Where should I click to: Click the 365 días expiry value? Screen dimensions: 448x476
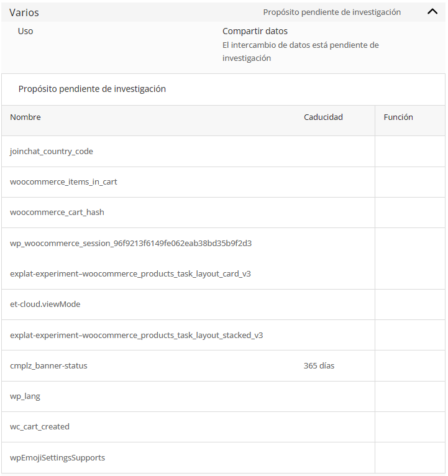pyautogui.click(x=319, y=365)
